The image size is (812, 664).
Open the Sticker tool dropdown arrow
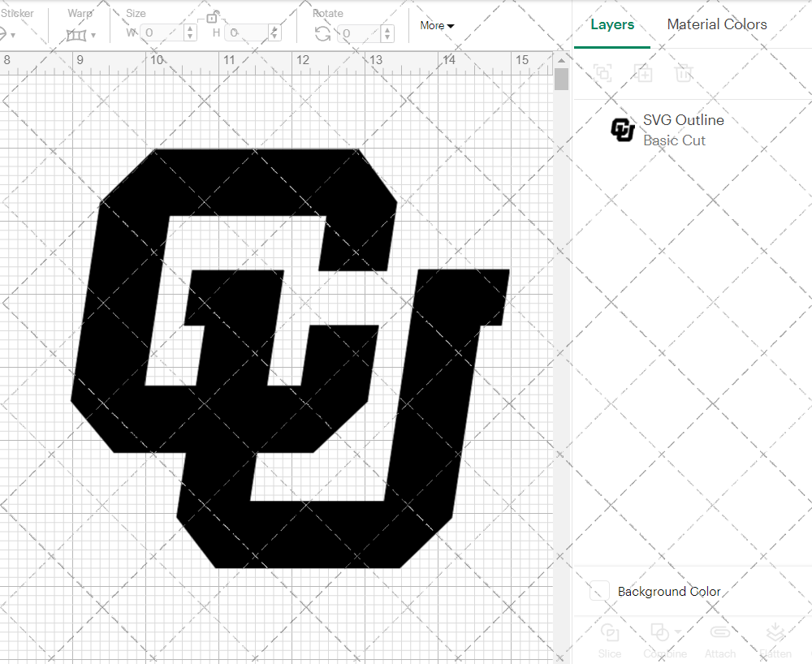pos(13,35)
